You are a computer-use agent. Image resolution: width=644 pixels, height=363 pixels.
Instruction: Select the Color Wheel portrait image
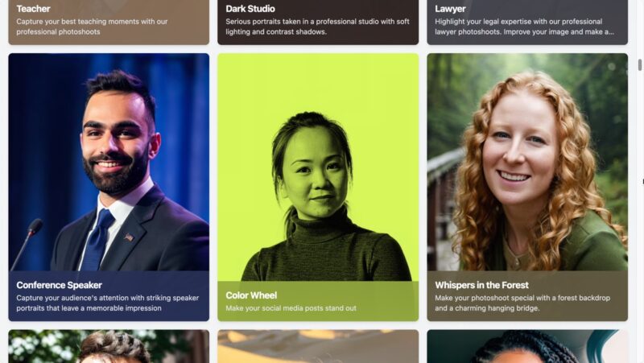coord(318,167)
